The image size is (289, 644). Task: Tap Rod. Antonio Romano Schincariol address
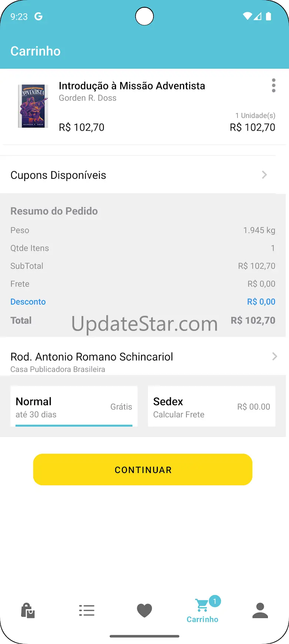92,357
